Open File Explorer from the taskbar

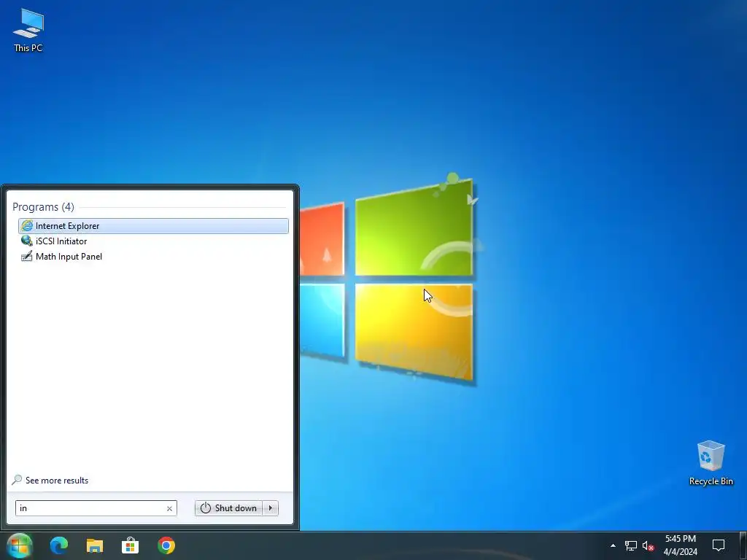click(x=95, y=545)
